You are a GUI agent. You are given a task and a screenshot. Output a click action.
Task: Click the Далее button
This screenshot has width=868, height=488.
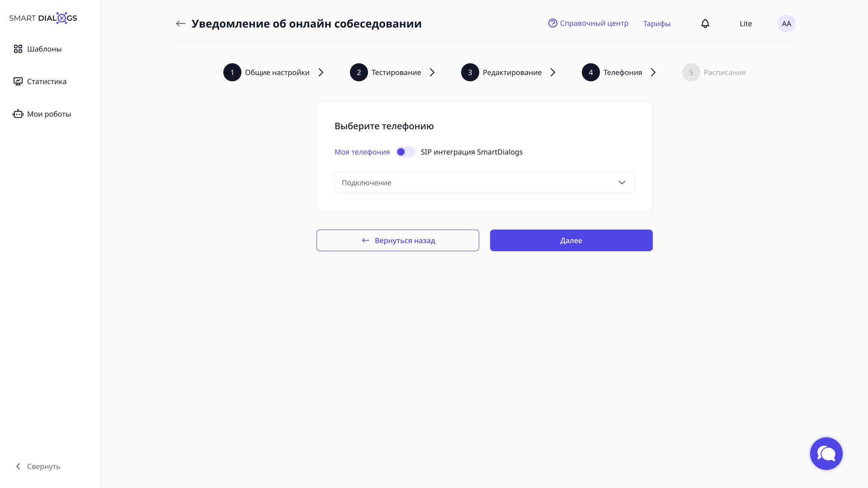pyautogui.click(x=571, y=241)
